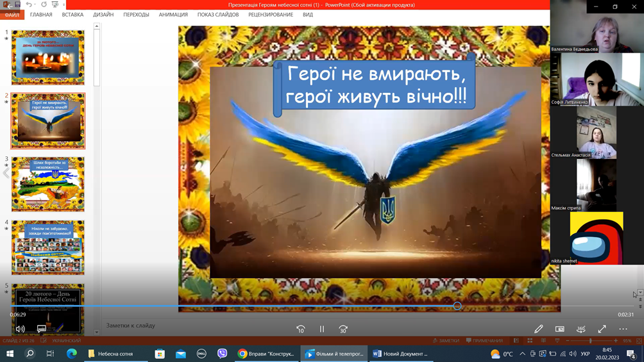Viewport: 644px width, 362px height.
Task: Skip forward 30 seconds
Action: point(343,329)
